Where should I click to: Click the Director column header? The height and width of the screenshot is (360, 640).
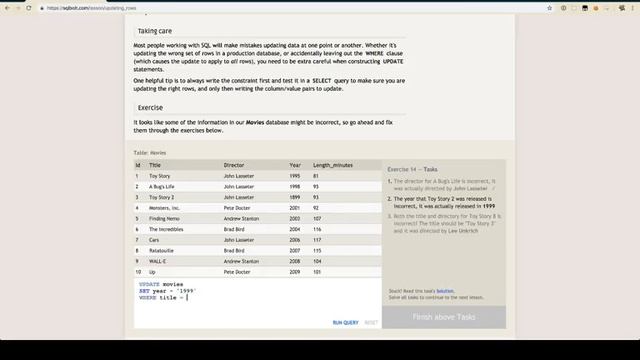click(234, 165)
